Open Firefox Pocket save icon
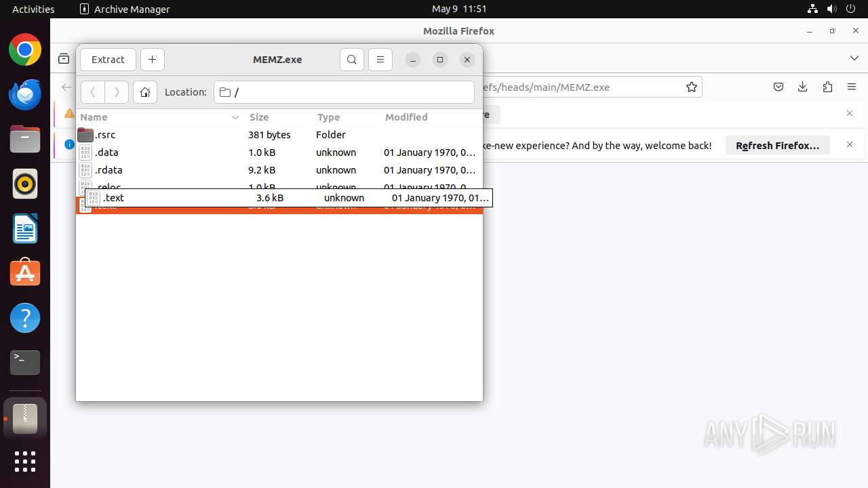Viewport: 868px width, 488px height. point(778,87)
